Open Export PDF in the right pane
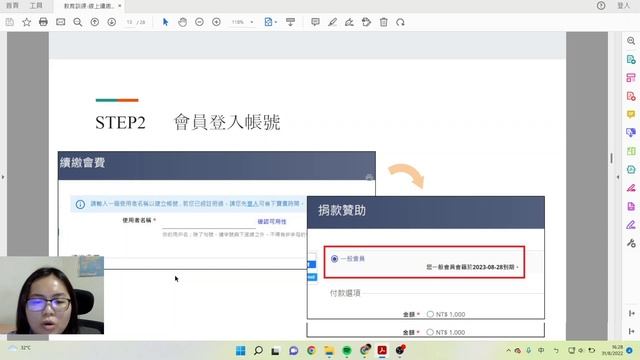This screenshot has height=360, width=640. point(631,60)
